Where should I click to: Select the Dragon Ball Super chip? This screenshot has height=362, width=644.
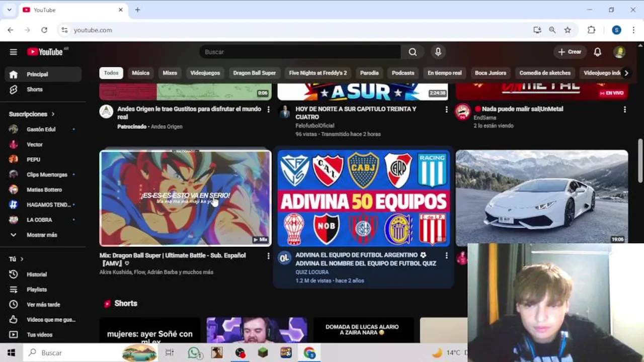[254, 73]
